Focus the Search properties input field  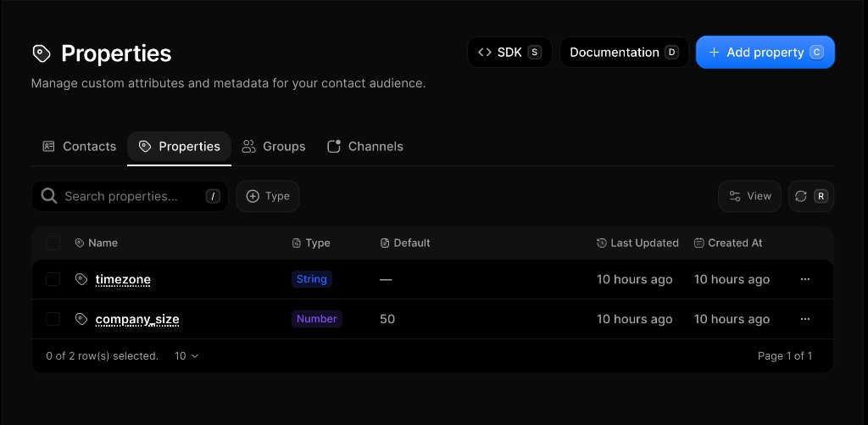click(130, 196)
